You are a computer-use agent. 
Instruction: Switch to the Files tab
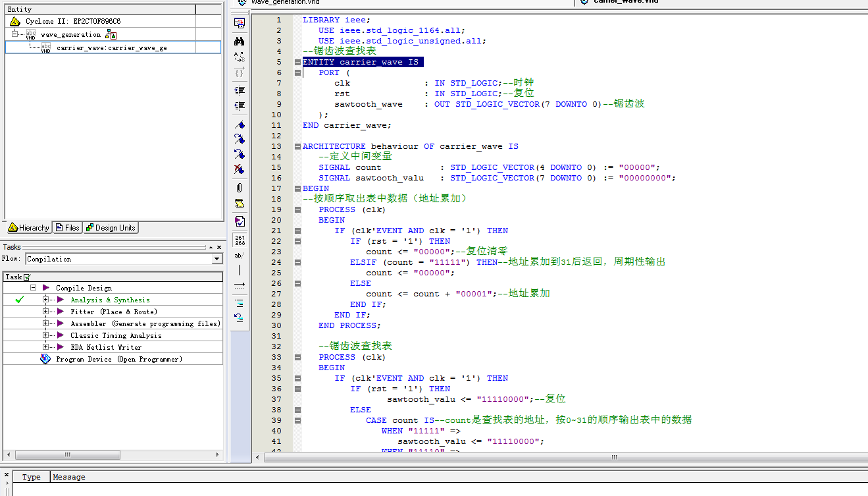[x=67, y=228]
